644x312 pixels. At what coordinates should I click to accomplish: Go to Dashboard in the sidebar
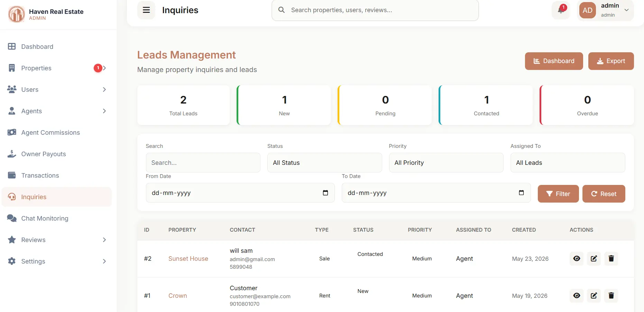[x=57, y=46]
